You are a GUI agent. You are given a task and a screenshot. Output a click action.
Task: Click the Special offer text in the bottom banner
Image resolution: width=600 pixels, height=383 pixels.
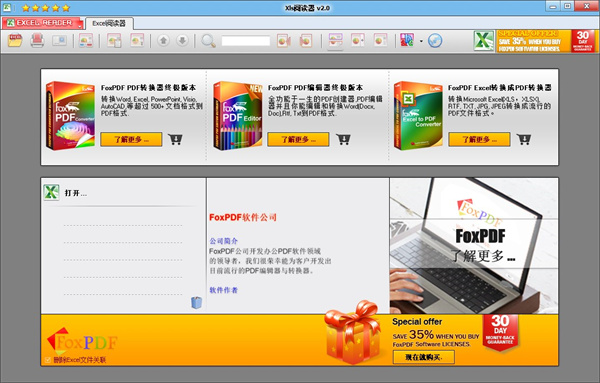(x=417, y=321)
